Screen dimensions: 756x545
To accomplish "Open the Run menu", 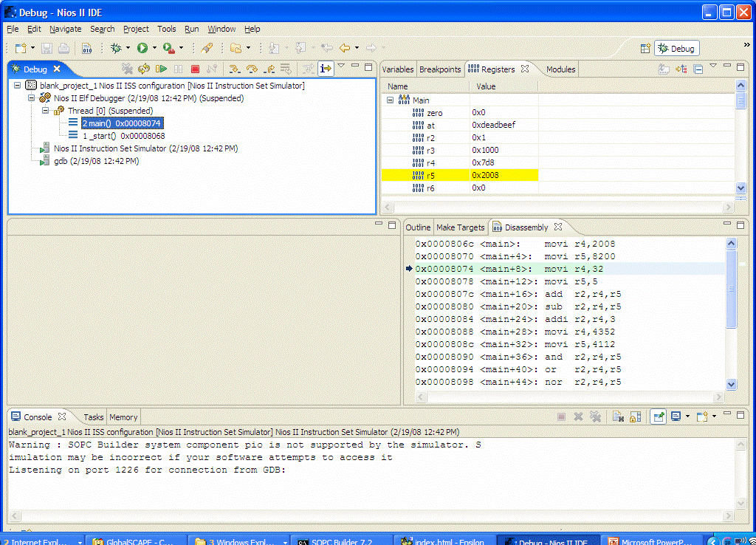I will click(x=191, y=29).
